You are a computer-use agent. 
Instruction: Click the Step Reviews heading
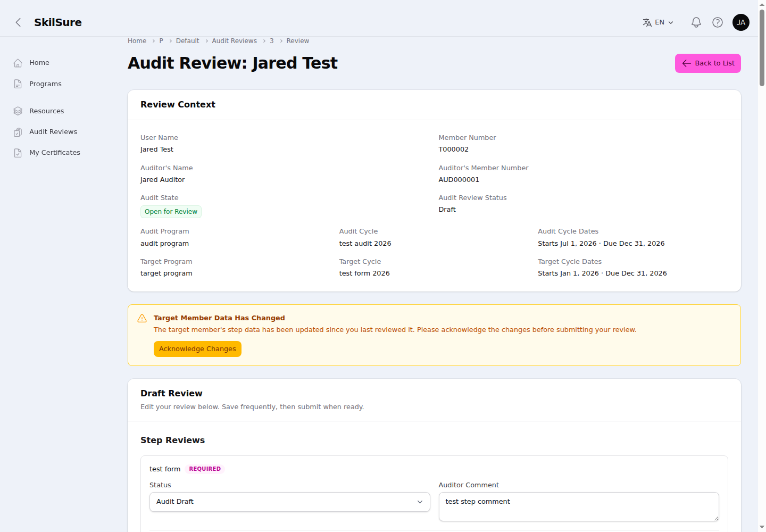(x=172, y=440)
